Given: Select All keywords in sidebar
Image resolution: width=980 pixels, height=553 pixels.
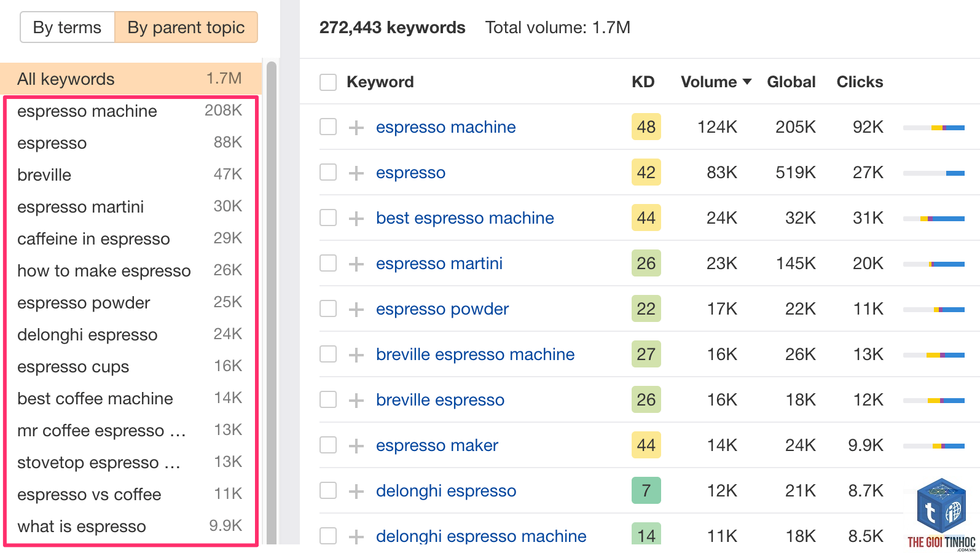Looking at the screenshot, I should (x=131, y=79).
